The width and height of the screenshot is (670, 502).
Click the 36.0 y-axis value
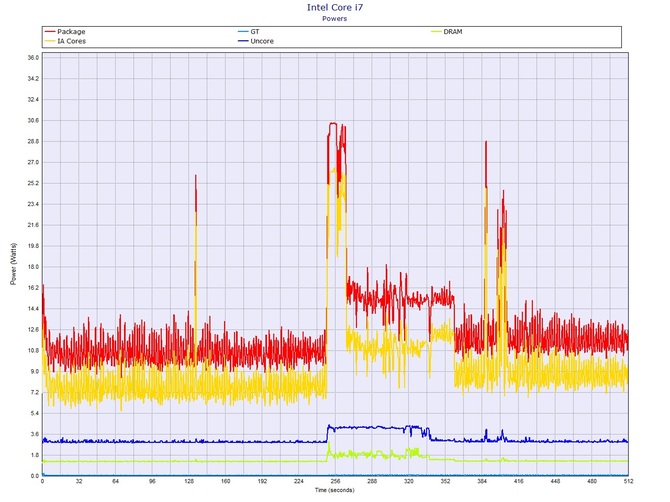(x=33, y=58)
